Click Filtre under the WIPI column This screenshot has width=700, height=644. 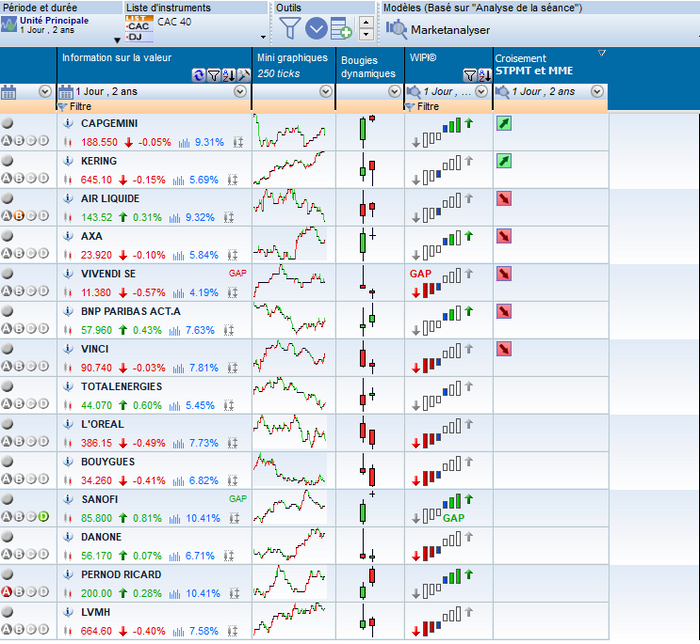(x=428, y=106)
